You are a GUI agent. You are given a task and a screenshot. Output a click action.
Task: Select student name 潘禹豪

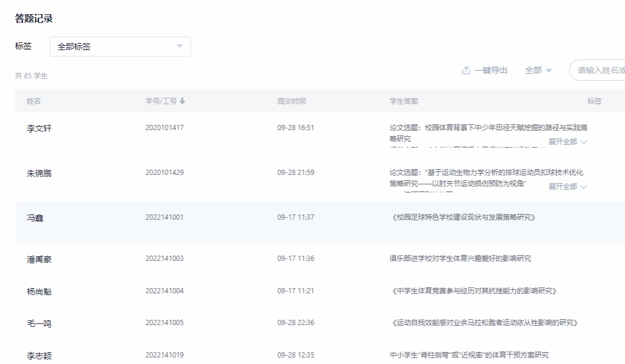[39, 259]
